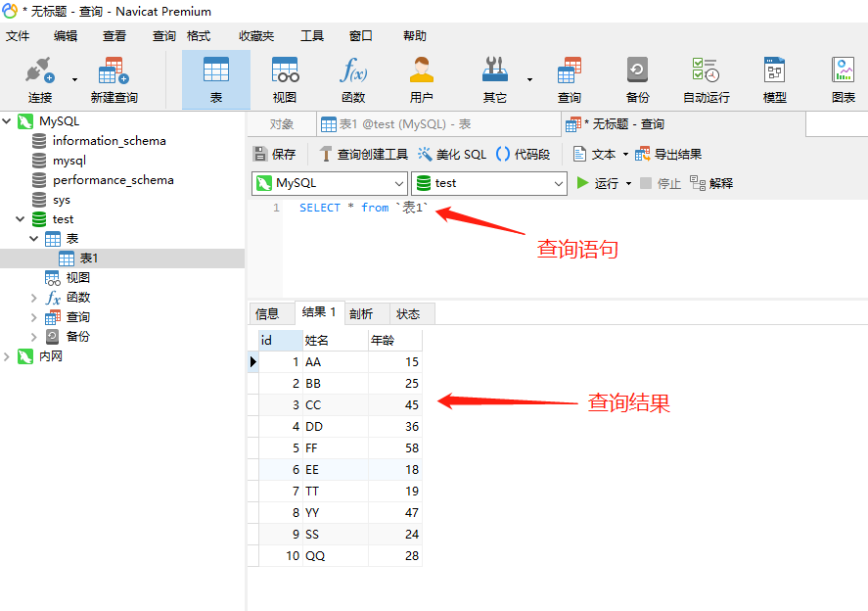
Task: Expand the Functions (函数) tree node
Action: click(x=34, y=298)
